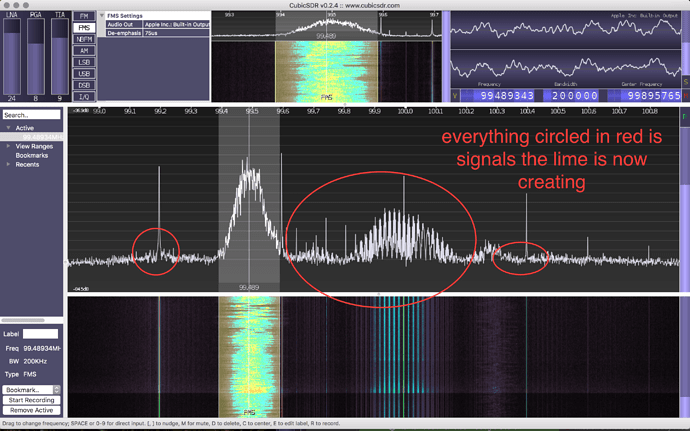Image resolution: width=690 pixels, height=431 pixels.
Task: Click the Bandwidth value 200000
Action: click(570, 96)
